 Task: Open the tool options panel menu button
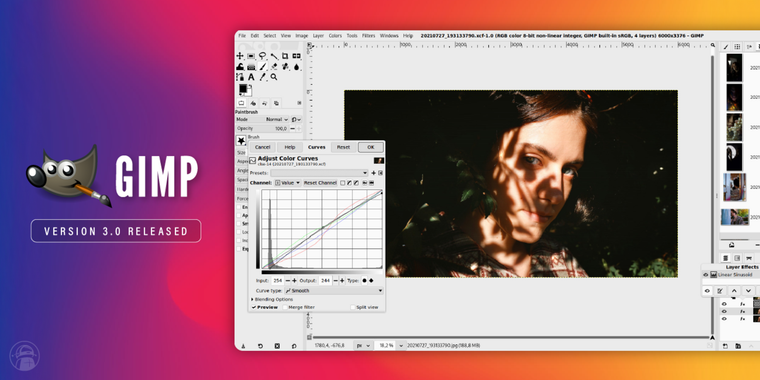pyautogui.click(x=299, y=103)
